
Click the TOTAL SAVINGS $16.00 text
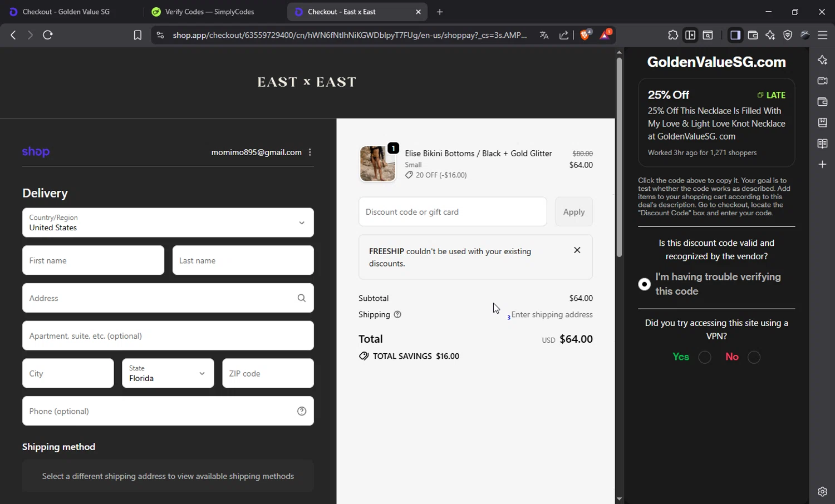416,356
